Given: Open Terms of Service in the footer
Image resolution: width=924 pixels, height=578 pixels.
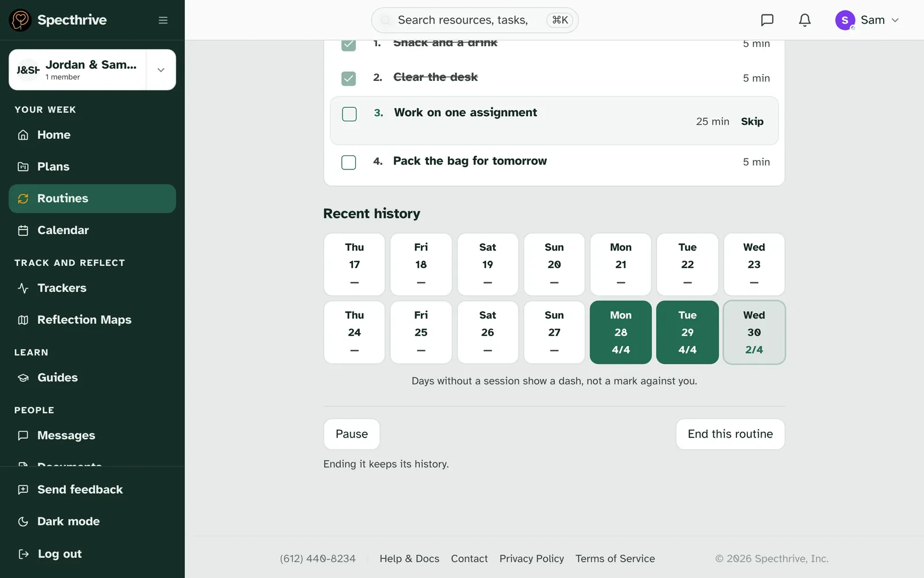Looking at the screenshot, I should [x=615, y=558].
